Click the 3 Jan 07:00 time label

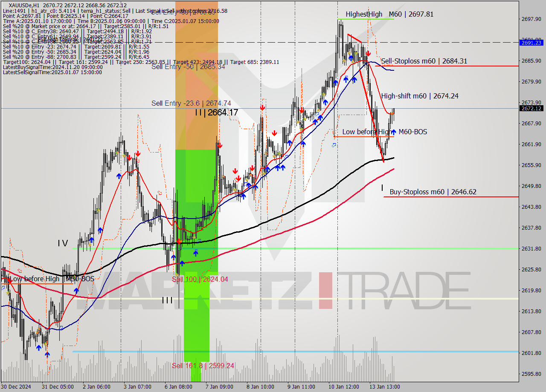tap(137, 387)
